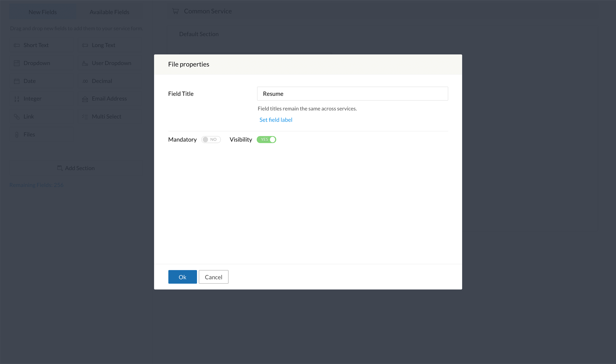
Task: Switch to the New Fields tab
Action: [x=43, y=12]
